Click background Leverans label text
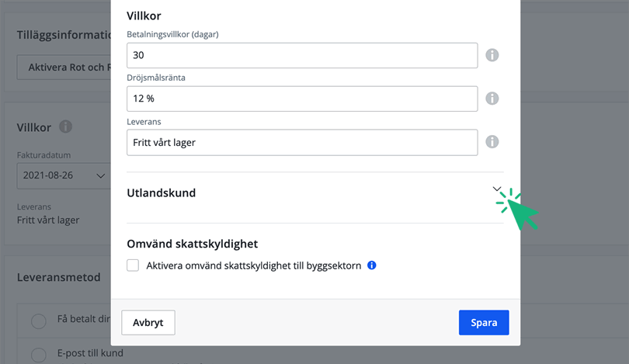629x364 pixels. (34, 207)
